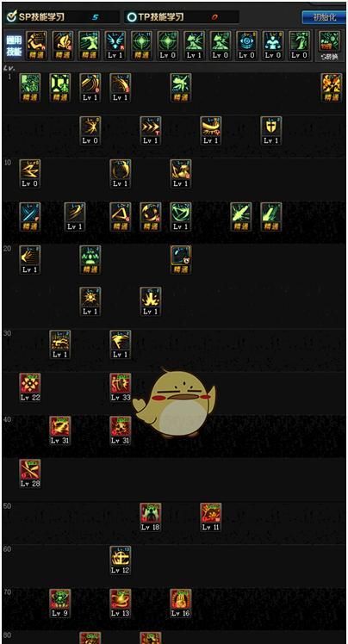
Task: Select the golden skill icon labeled Lv 12
Action: coord(121,556)
